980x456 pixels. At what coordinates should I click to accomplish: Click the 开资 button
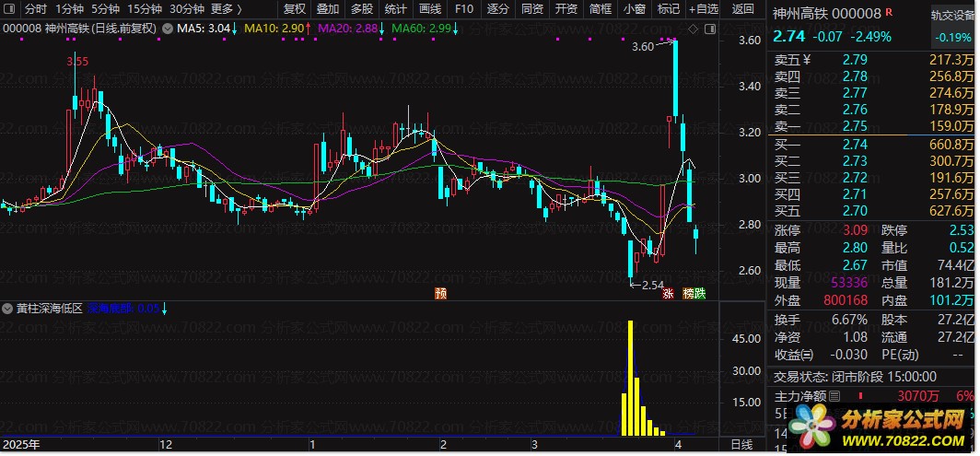[x=566, y=9]
